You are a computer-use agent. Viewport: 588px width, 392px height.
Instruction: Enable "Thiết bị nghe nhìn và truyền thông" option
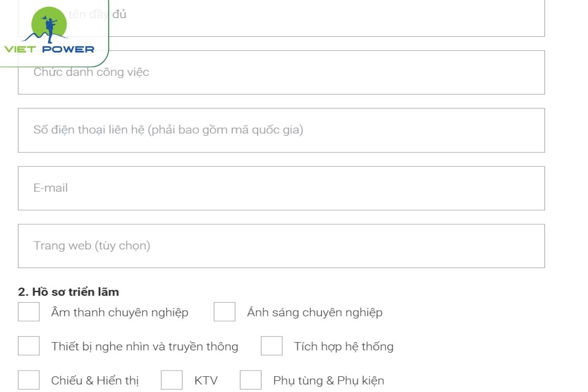(28, 346)
